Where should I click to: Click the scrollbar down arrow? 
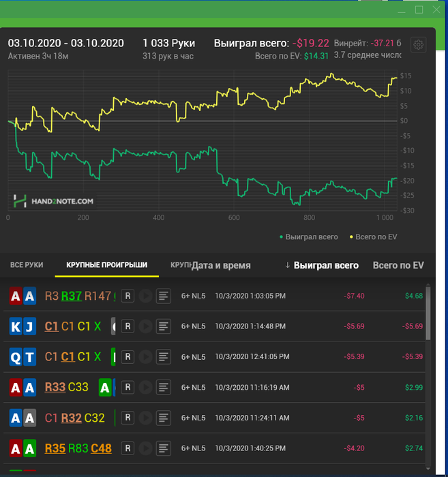[x=428, y=469]
